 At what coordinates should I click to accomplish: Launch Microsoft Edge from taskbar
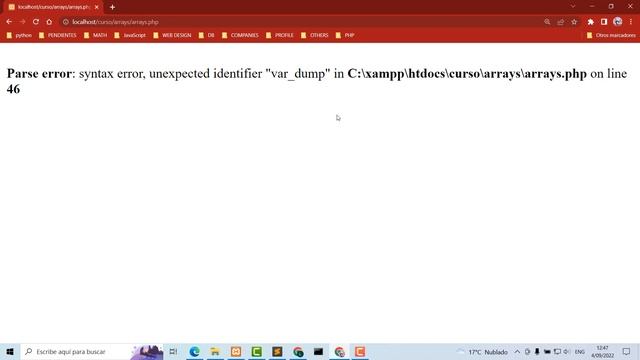coord(194,351)
